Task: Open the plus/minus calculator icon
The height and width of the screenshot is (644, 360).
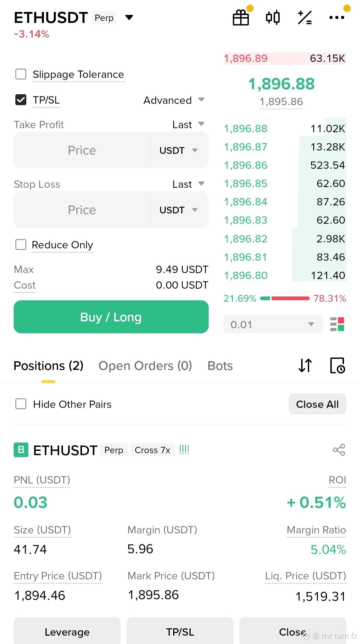Action: click(x=305, y=18)
